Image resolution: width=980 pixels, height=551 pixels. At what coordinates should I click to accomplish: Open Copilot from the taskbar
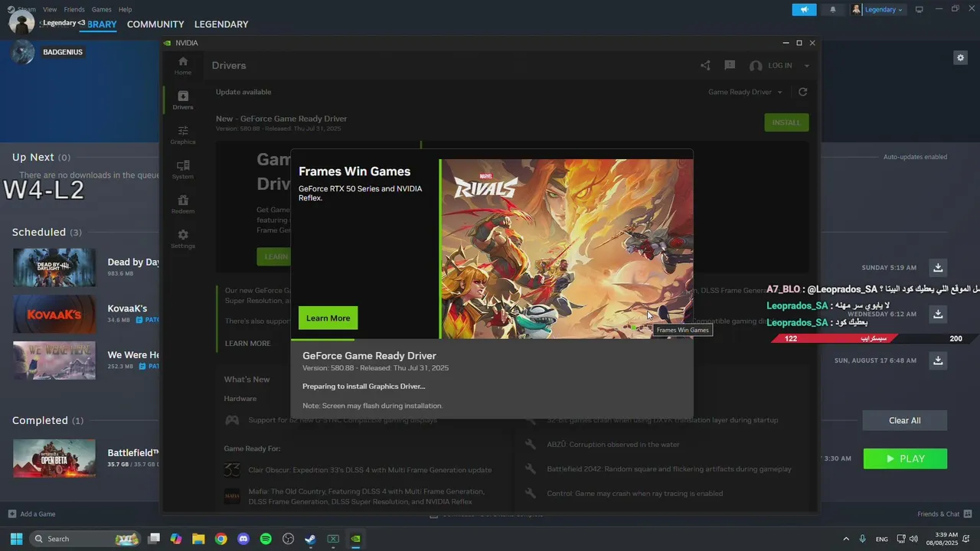(x=176, y=539)
